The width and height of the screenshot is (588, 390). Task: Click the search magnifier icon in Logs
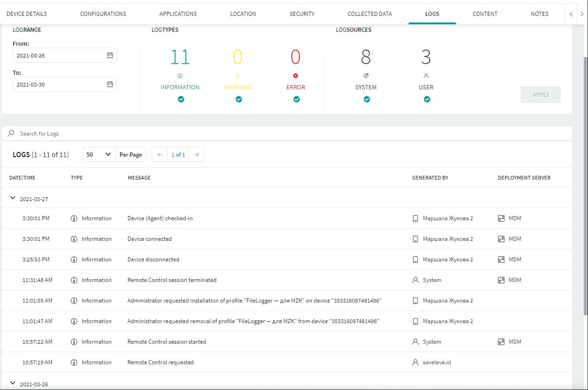coord(11,133)
